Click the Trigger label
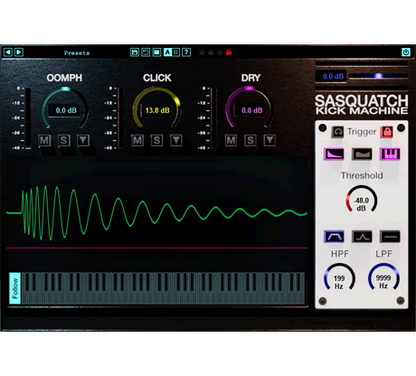The image size is (416, 376). pyautogui.click(x=362, y=132)
